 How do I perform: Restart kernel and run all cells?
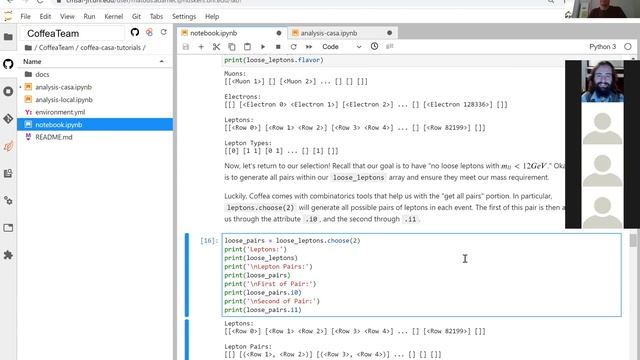pyautogui.click(x=309, y=47)
